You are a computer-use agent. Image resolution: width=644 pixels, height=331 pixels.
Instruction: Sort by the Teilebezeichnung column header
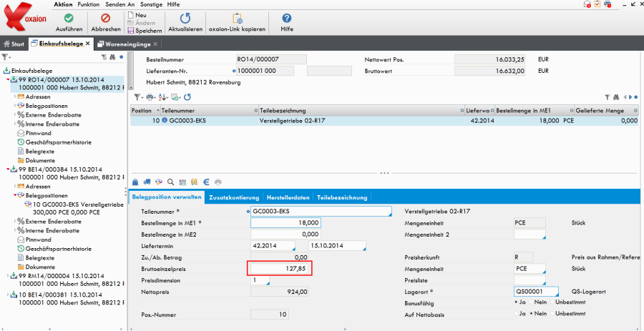361,111
